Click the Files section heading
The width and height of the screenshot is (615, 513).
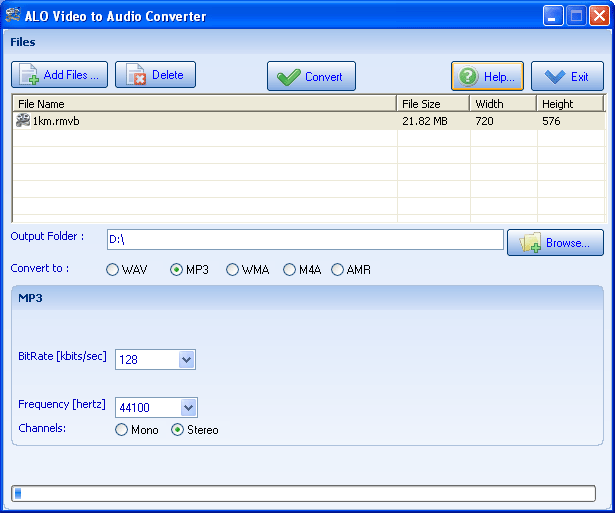[x=23, y=42]
